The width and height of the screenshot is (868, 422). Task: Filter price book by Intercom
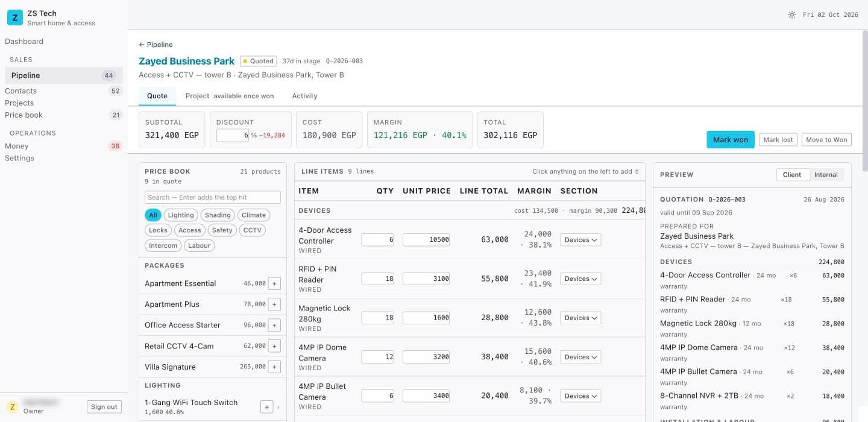click(163, 245)
